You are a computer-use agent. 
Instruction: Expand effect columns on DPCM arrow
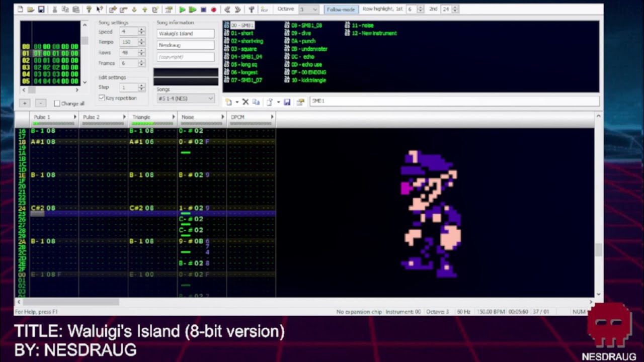coord(272,117)
